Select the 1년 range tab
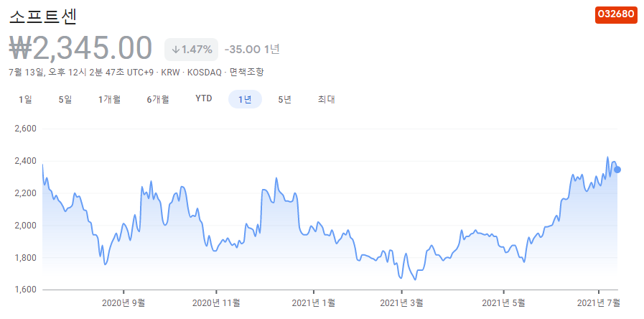 (x=246, y=99)
